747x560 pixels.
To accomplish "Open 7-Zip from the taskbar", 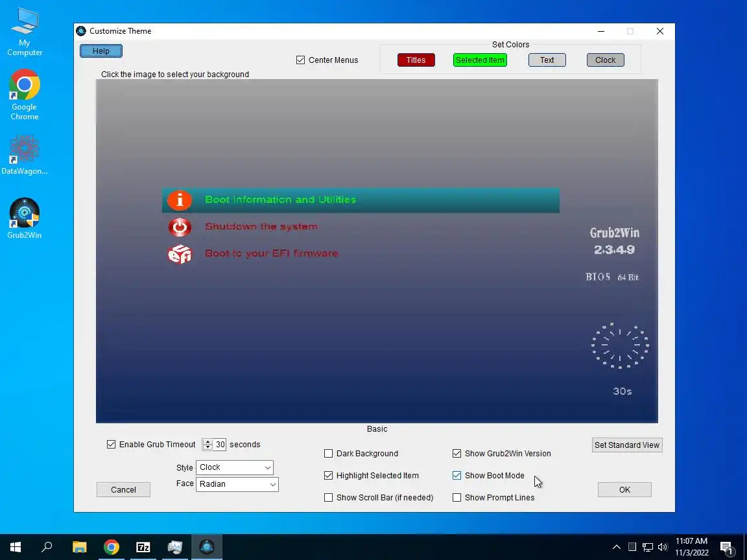I will [x=143, y=547].
